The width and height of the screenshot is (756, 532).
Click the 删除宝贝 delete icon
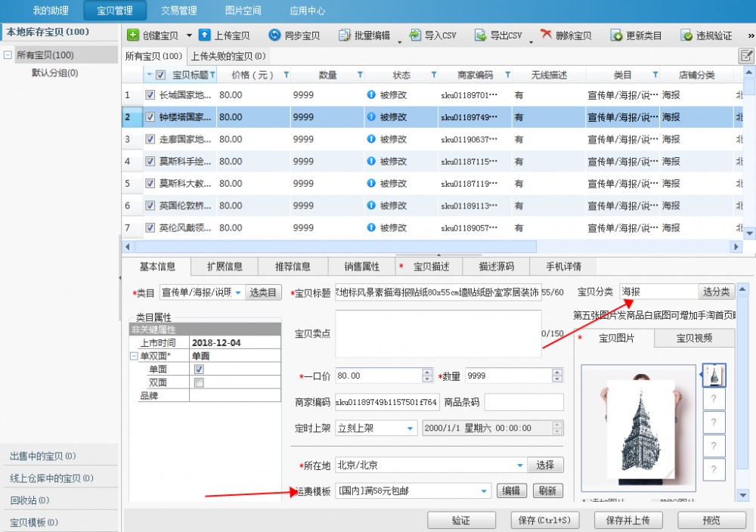coord(546,36)
